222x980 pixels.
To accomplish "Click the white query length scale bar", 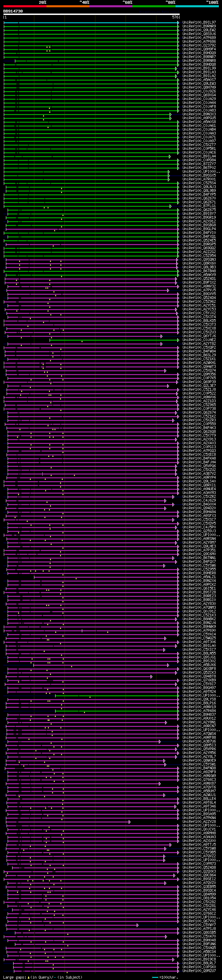I will tap(92, 15).
